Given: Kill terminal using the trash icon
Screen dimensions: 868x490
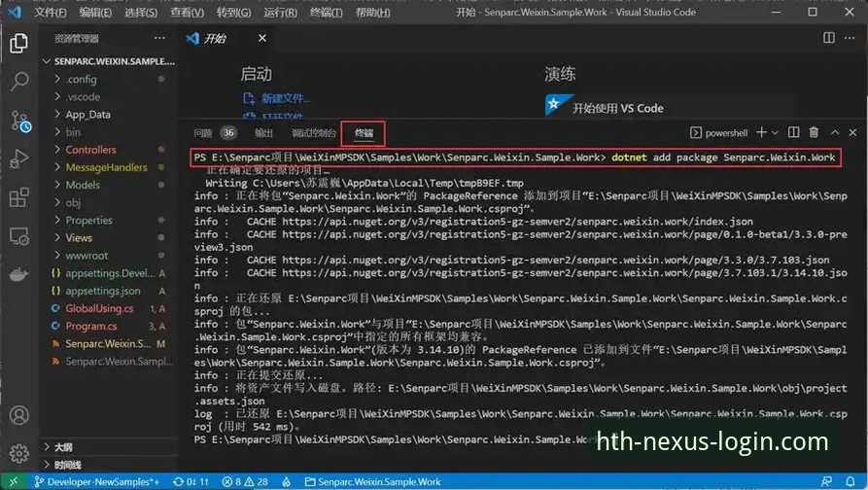Looking at the screenshot, I should pyautogui.click(x=814, y=132).
